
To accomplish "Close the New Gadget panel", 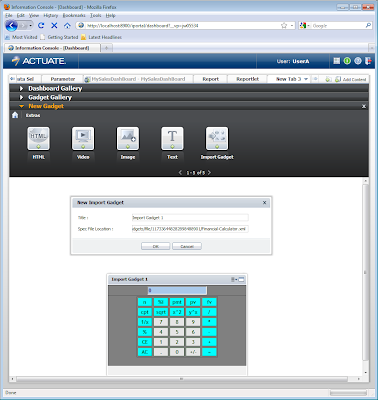I will tap(364, 106).
